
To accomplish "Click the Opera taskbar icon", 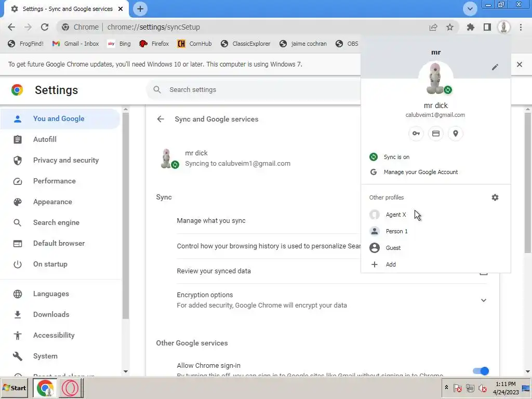I will (x=70, y=388).
